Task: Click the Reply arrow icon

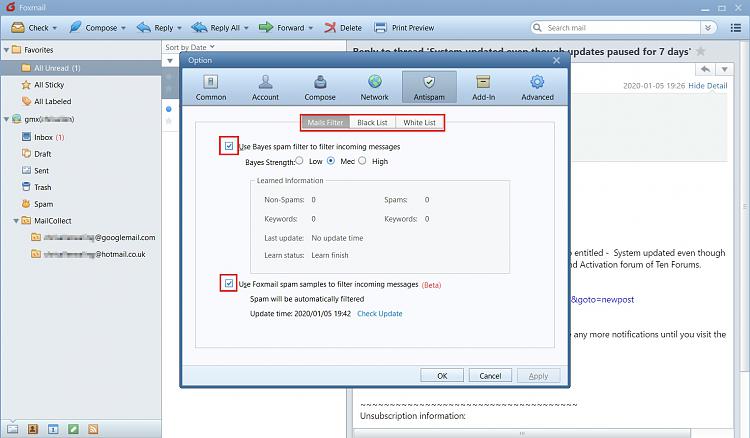Action: point(143,27)
